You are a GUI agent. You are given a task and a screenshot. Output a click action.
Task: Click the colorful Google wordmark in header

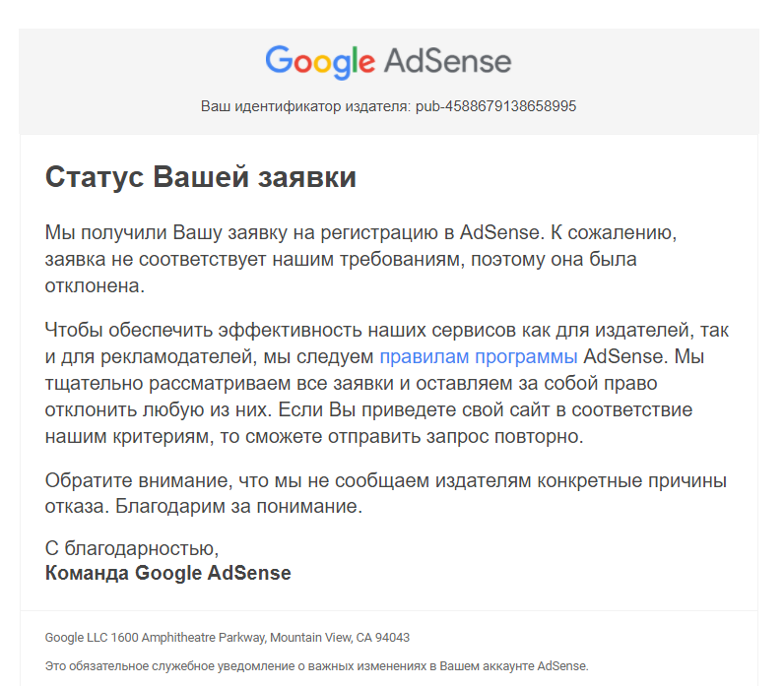pyautogui.click(x=319, y=62)
